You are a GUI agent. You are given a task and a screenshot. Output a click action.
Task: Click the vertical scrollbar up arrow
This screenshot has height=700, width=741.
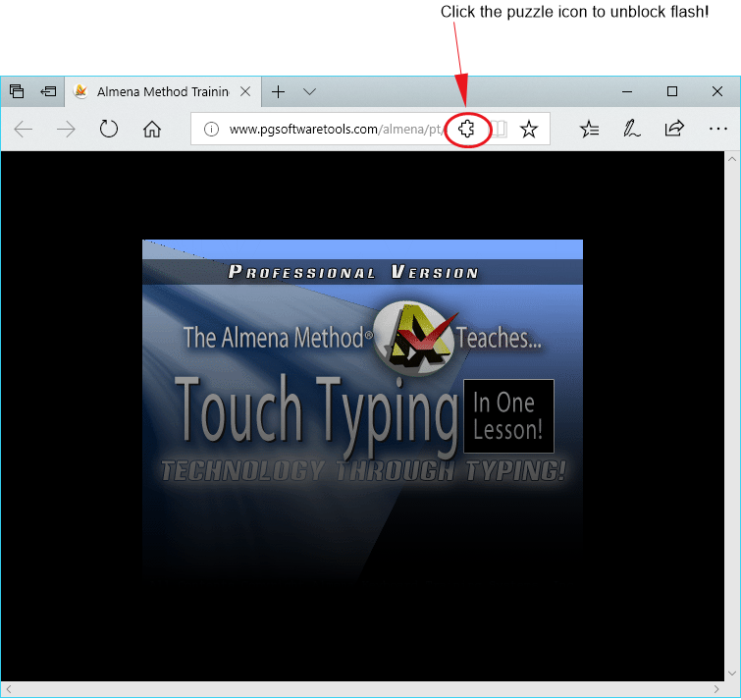pos(732,159)
